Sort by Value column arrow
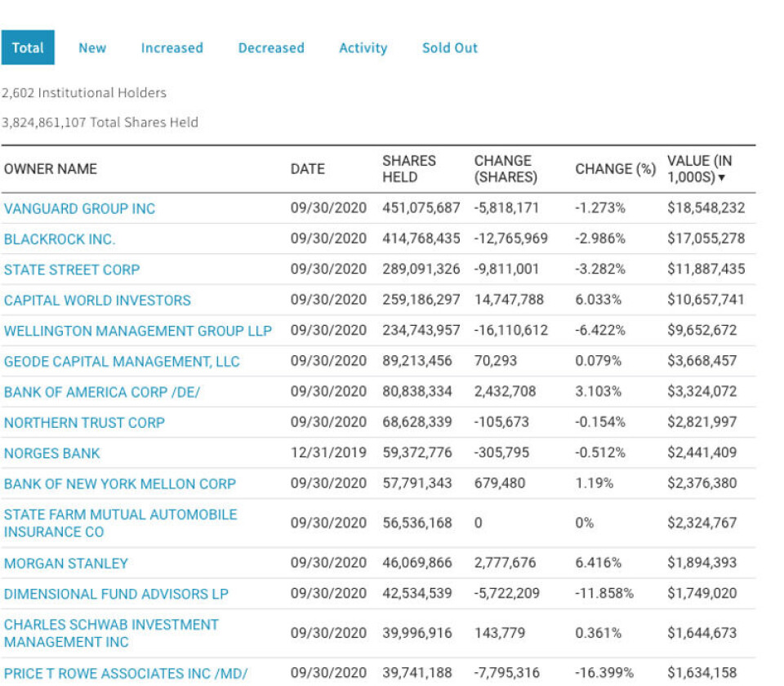 click(x=721, y=178)
